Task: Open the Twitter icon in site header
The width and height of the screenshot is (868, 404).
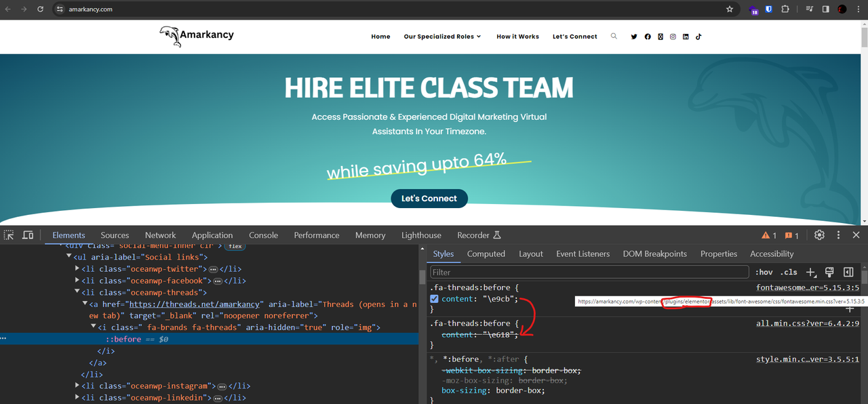Action: pyautogui.click(x=634, y=37)
